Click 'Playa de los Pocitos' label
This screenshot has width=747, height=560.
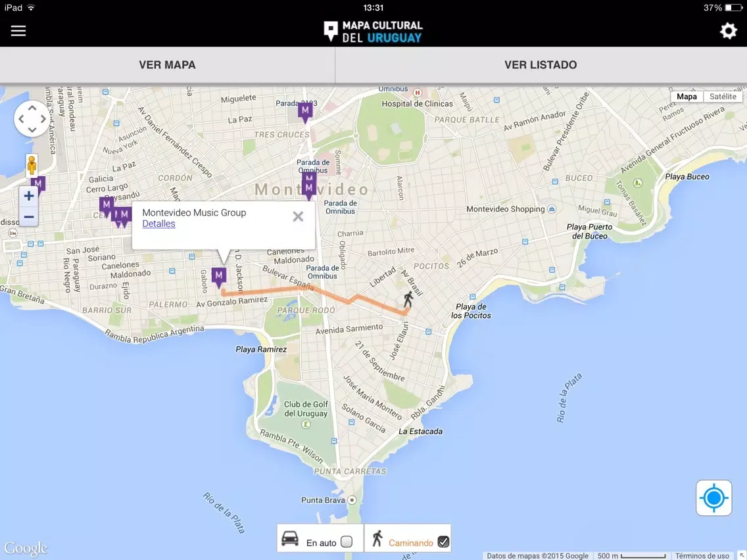[471, 311]
